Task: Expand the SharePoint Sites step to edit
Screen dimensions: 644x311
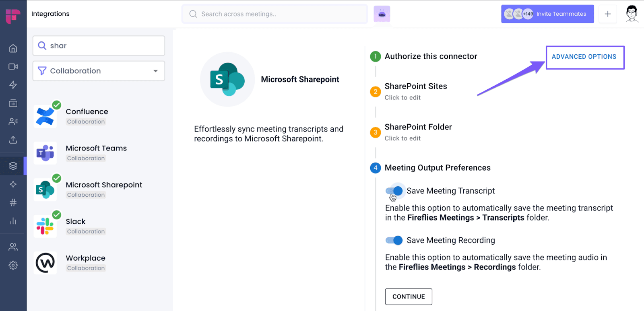Action: pyautogui.click(x=416, y=91)
